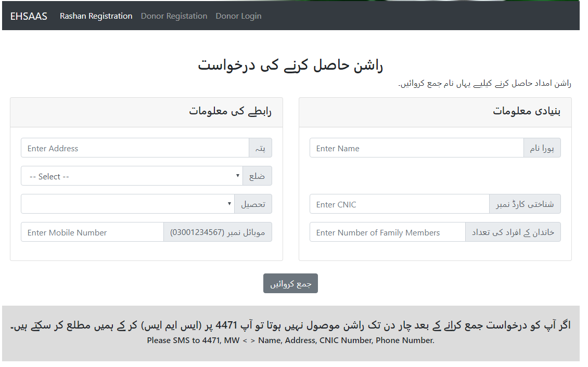The height and width of the screenshot is (367, 588).
Task: Click the Please SMS to 4471 instruction text
Action: pos(291,340)
